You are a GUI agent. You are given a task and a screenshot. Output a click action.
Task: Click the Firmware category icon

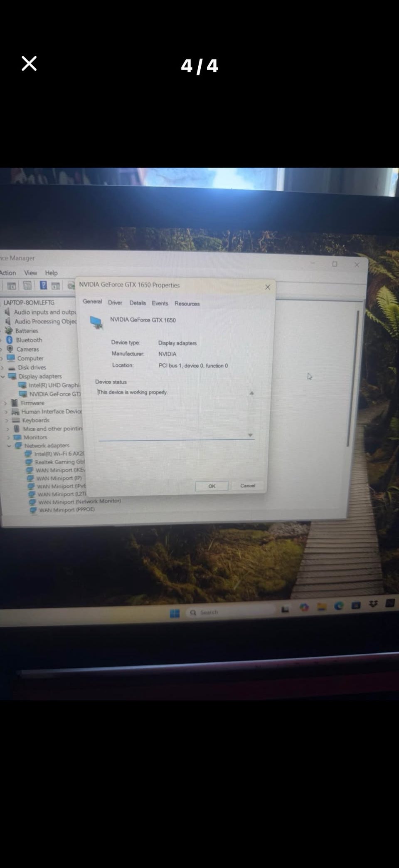point(15,403)
